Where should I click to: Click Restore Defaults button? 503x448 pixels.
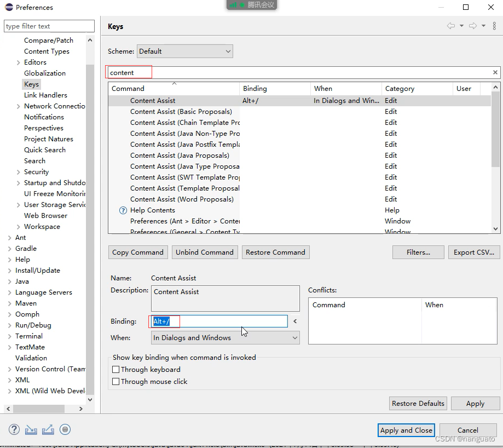click(x=418, y=404)
